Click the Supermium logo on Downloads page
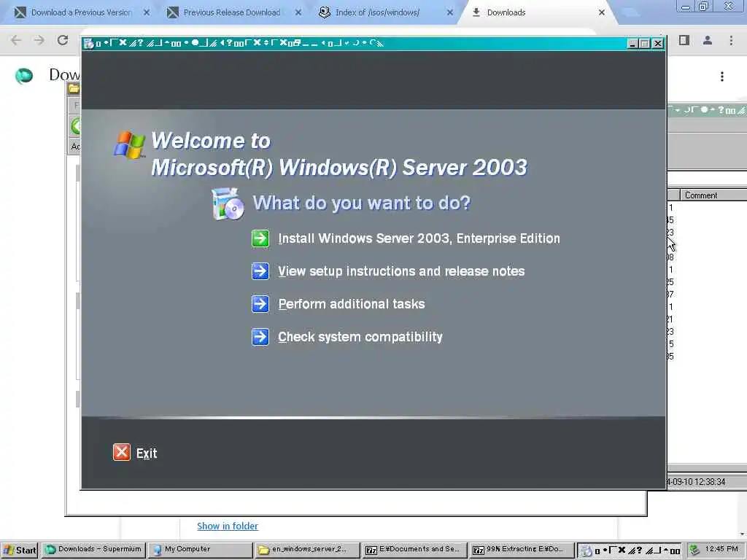Image resolution: width=747 pixels, height=560 pixels. tap(24, 75)
